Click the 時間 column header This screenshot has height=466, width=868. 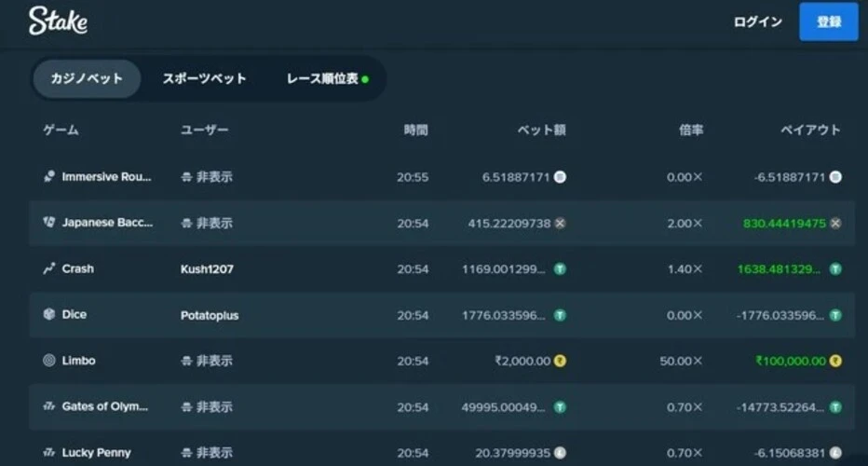coord(415,130)
